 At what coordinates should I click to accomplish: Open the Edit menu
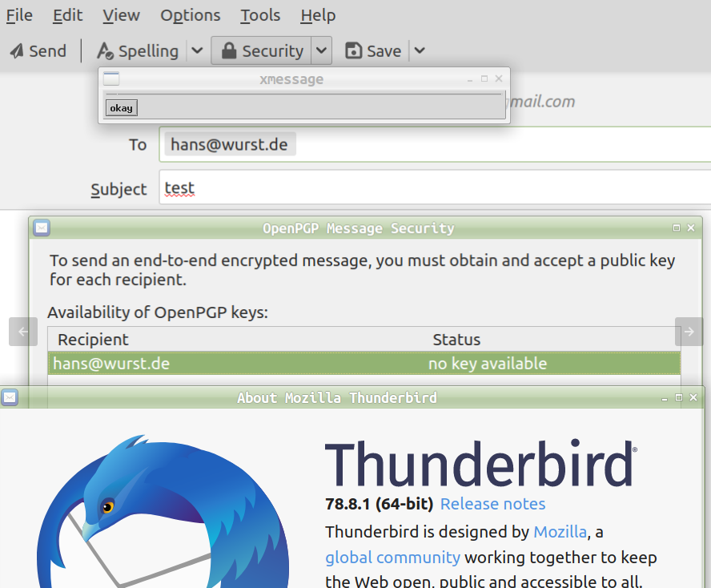[67, 15]
